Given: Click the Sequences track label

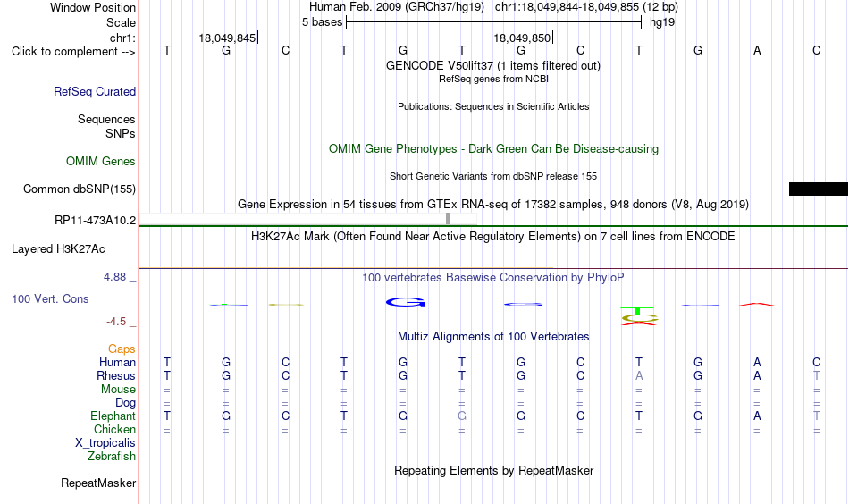Looking at the screenshot, I should point(106,119).
